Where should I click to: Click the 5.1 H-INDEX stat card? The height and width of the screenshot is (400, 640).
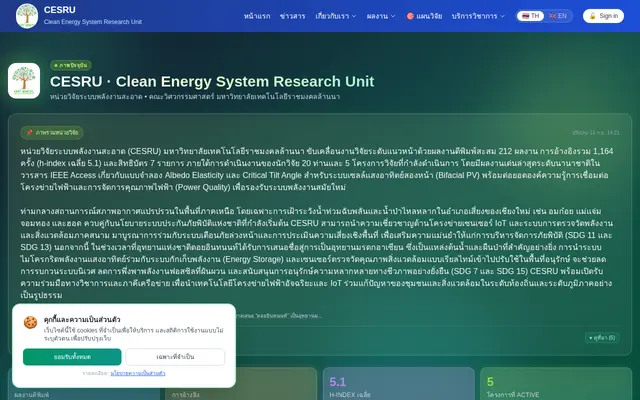[398, 384]
